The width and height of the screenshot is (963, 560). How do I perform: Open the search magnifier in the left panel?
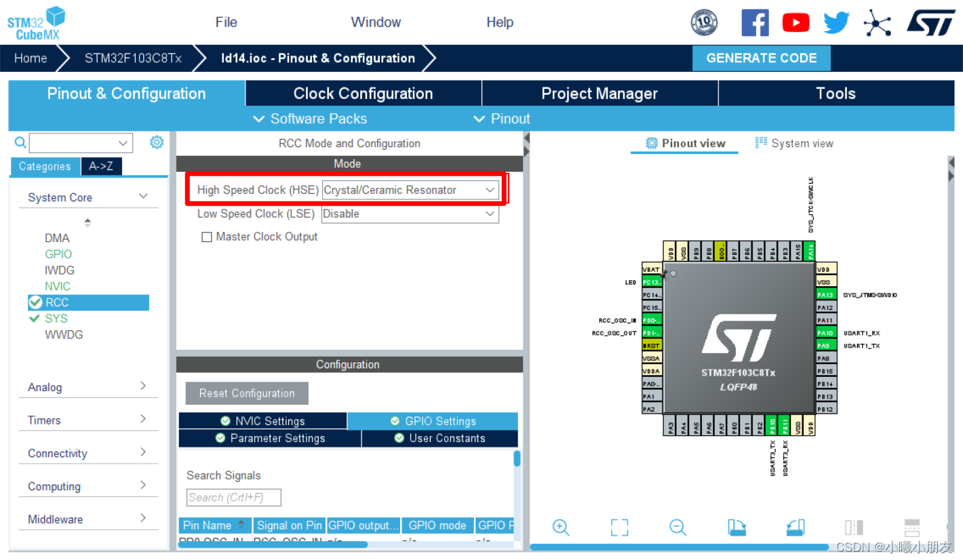click(x=20, y=142)
